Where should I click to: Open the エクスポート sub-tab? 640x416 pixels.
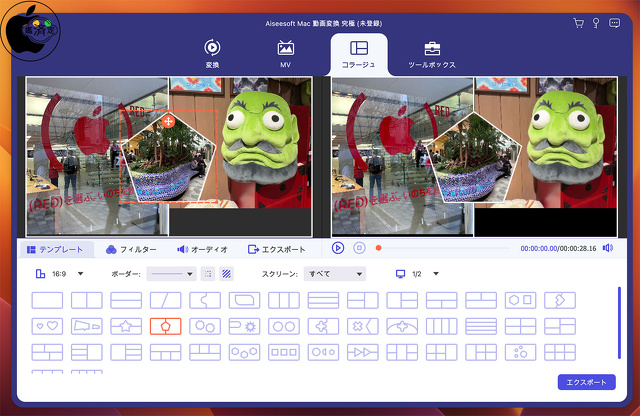point(277,249)
